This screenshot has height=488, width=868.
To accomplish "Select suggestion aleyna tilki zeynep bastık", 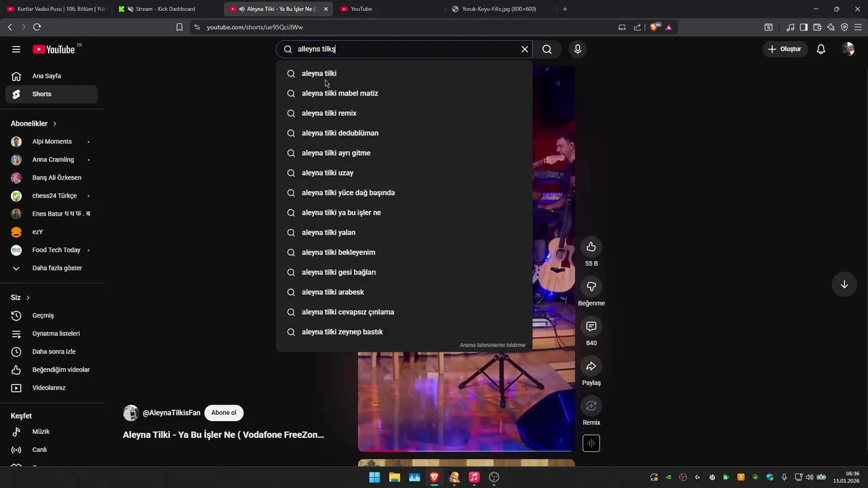I will coord(404,332).
